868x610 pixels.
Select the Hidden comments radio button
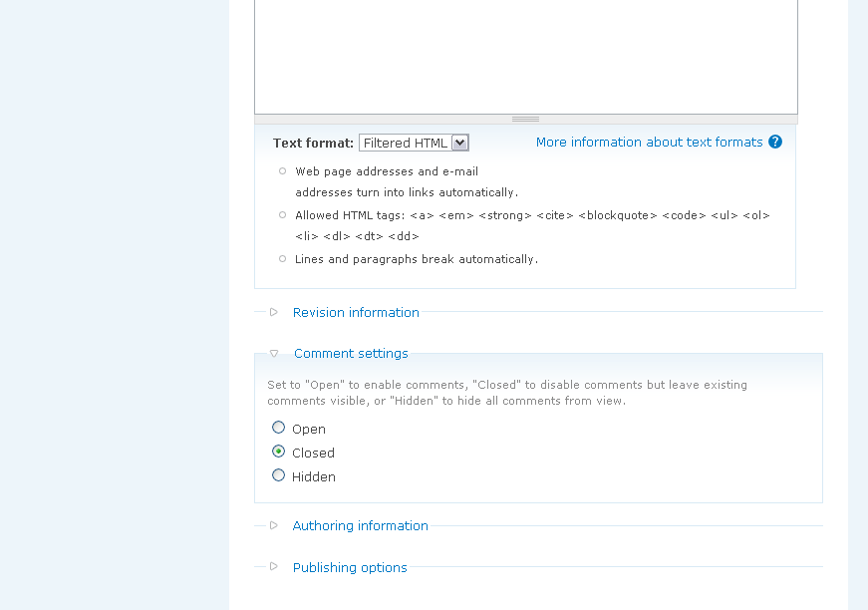pyautogui.click(x=279, y=475)
